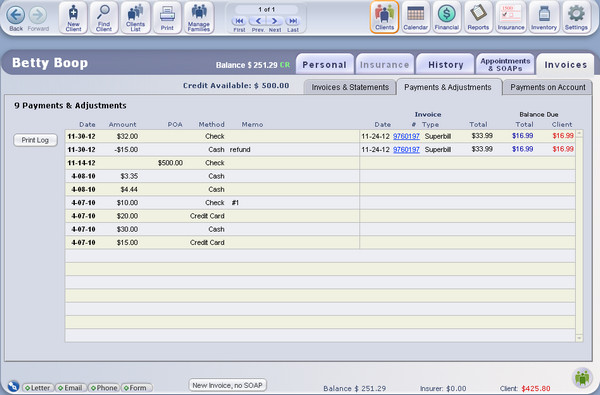Click the Memo column header
The width and height of the screenshot is (600, 395).
(x=252, y=124)
